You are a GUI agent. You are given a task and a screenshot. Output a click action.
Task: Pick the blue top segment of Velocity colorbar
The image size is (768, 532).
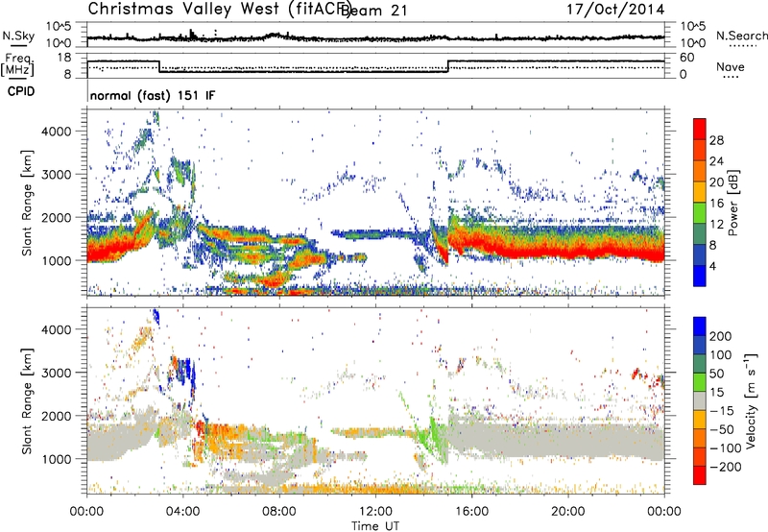tap(700, 326)
